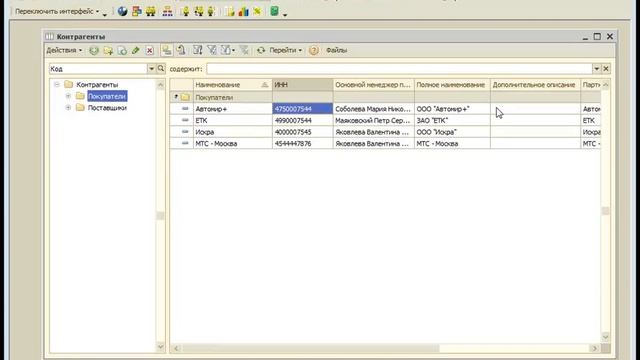Select Покупатели folder in tree
This screenshot has width=640, height=360.
point(107,96)
